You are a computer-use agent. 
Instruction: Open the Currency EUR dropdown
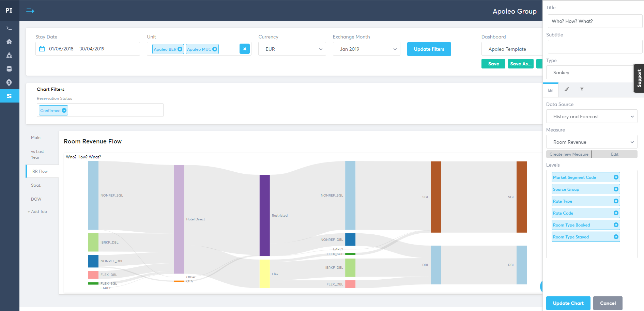(292, 49)
